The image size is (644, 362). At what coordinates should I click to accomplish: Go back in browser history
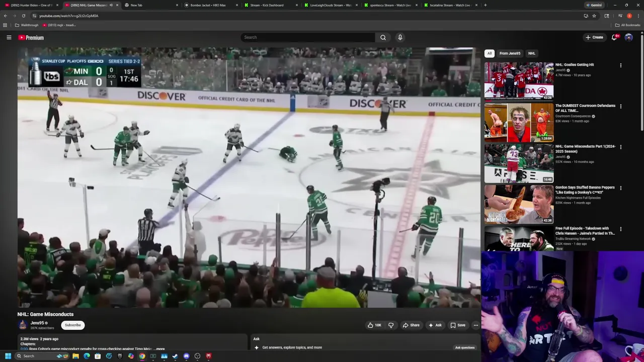(6, 16)
